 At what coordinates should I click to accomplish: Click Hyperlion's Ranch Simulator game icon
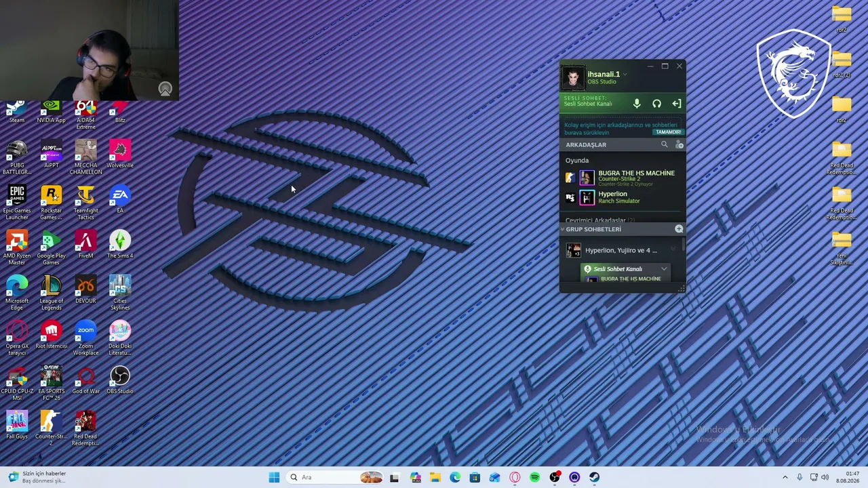570,197
